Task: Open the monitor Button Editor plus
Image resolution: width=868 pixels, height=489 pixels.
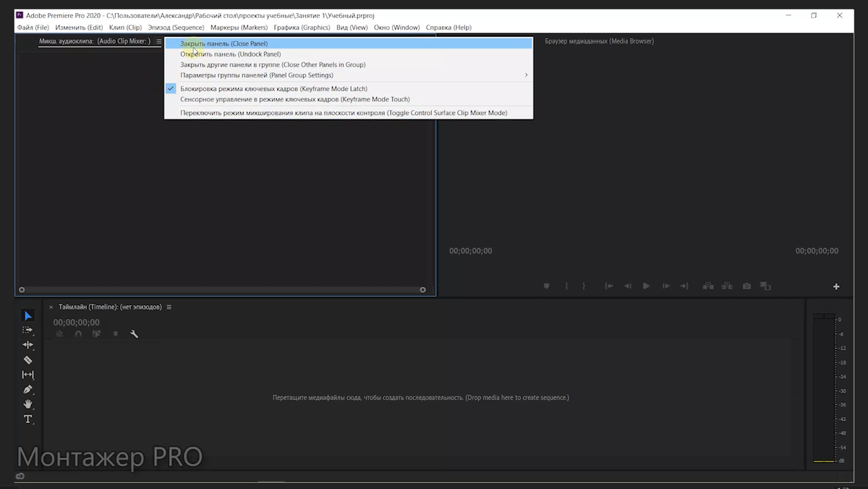Action: point(836,287)
